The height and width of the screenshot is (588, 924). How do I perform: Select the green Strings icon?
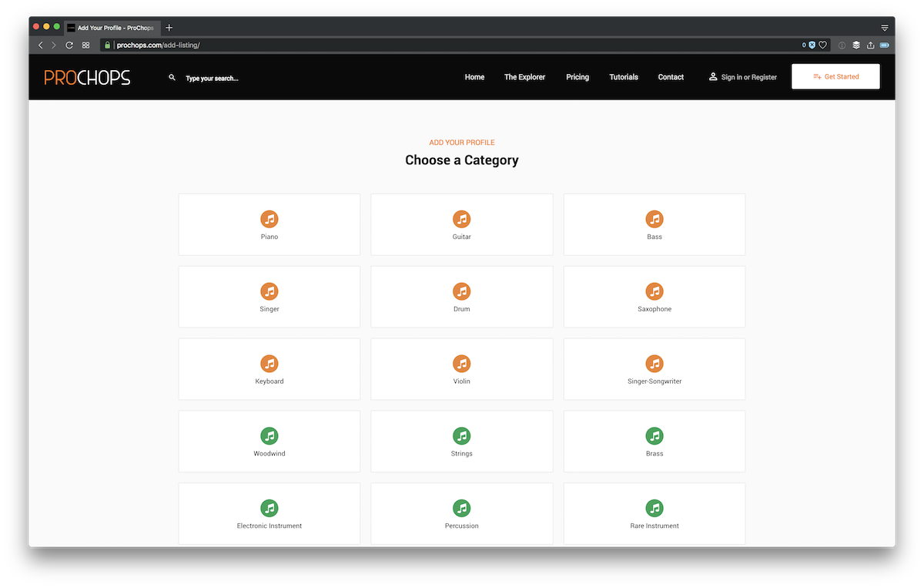coord(461,435)
